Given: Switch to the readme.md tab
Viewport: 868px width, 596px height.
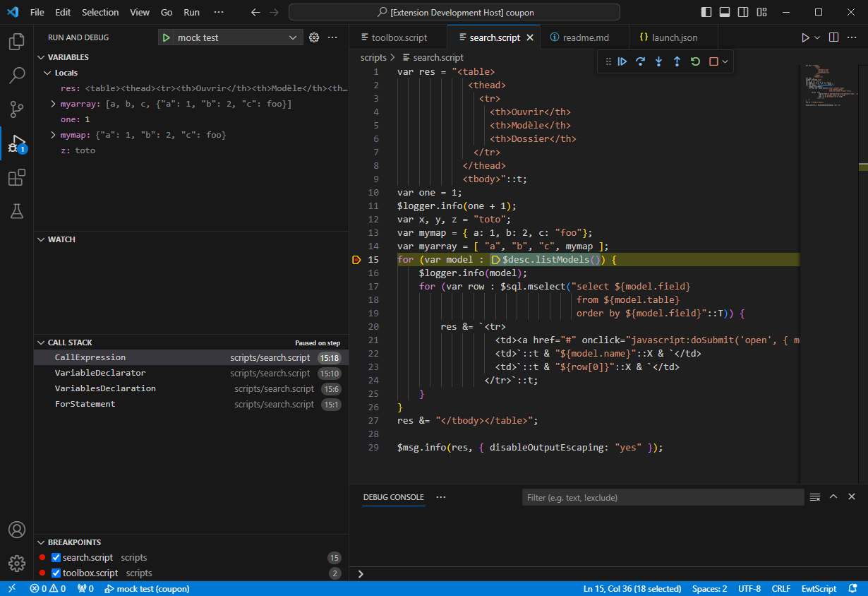Looking at the screenshot, I should [x=586, y=37].
